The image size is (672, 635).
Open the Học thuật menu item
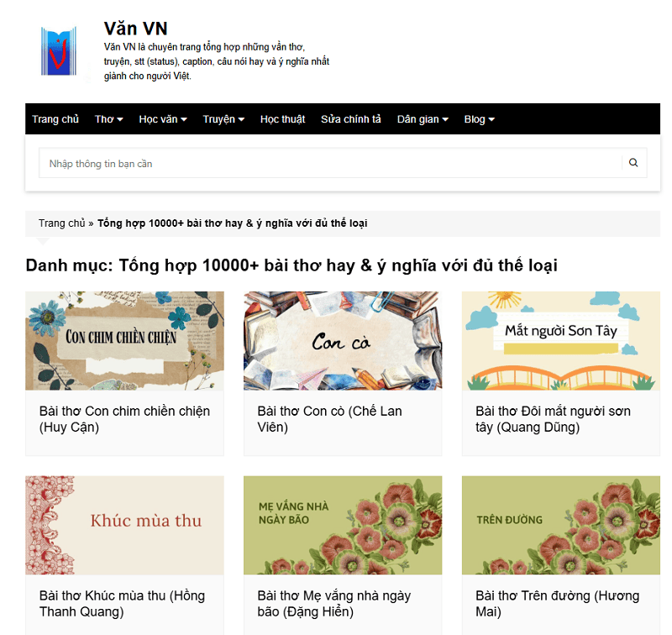coord(282,119)
